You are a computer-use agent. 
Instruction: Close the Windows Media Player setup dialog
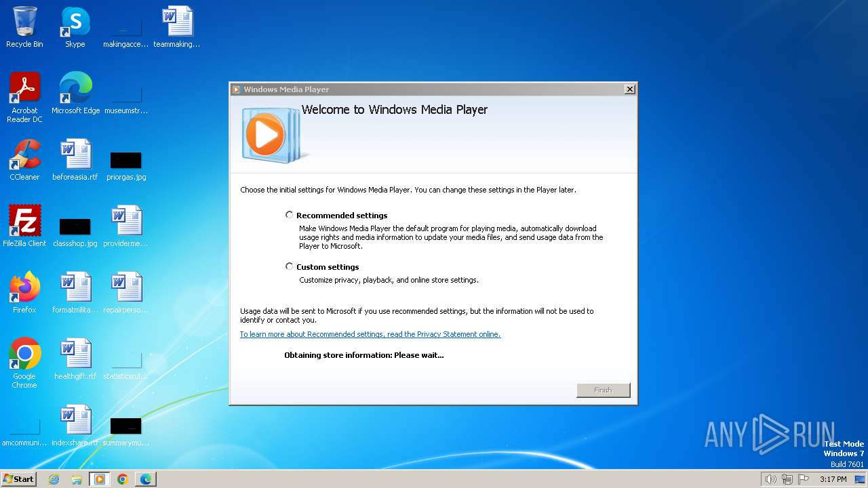[629, 89]
